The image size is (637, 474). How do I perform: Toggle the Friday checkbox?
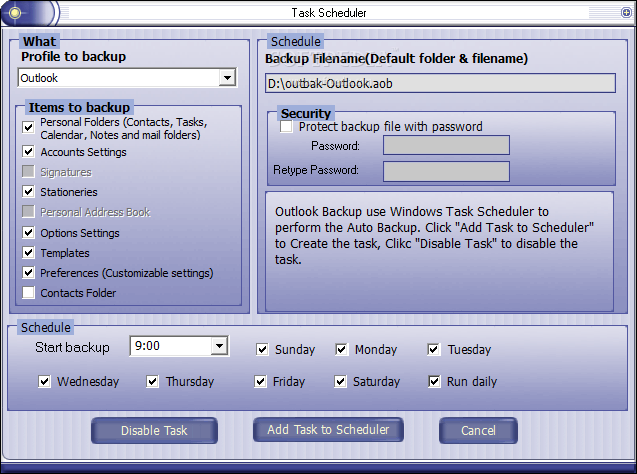260,381
